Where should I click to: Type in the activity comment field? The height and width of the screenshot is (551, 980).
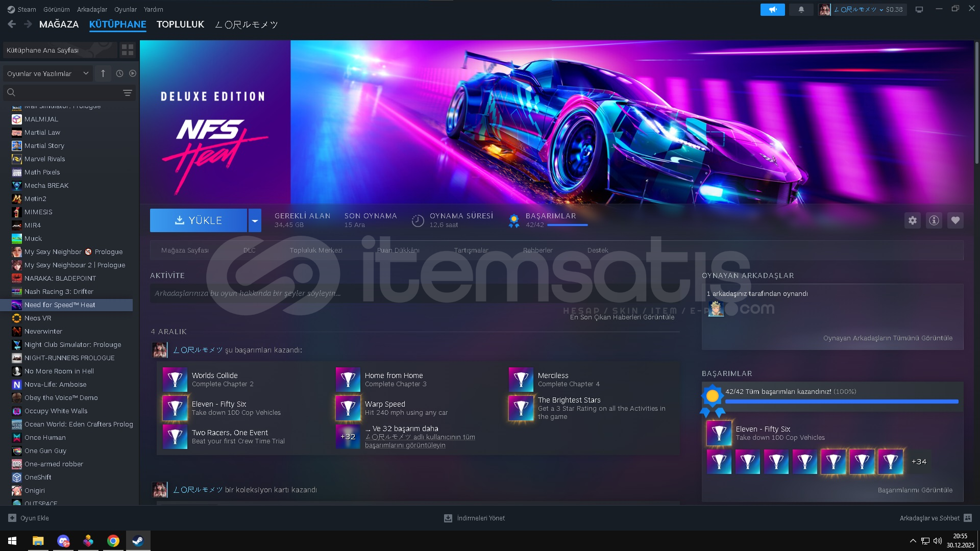point(357,293)
